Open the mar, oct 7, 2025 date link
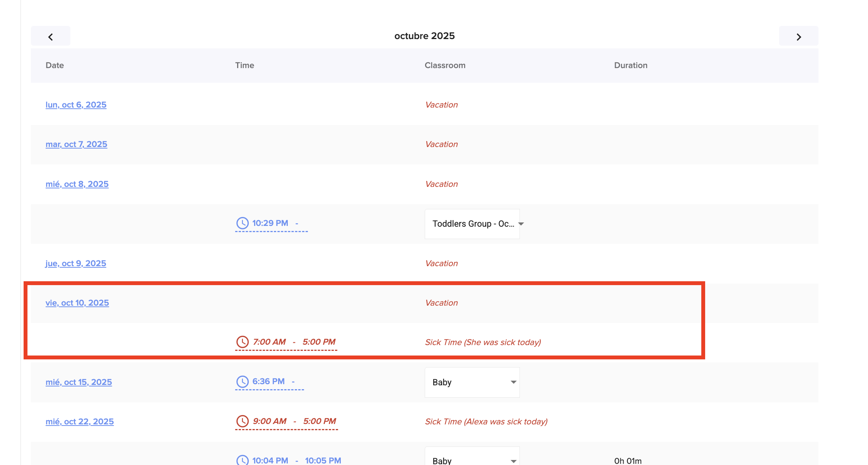Image resolution: width=868 pixels, height=465 pixels. click(x=76, y=144)
